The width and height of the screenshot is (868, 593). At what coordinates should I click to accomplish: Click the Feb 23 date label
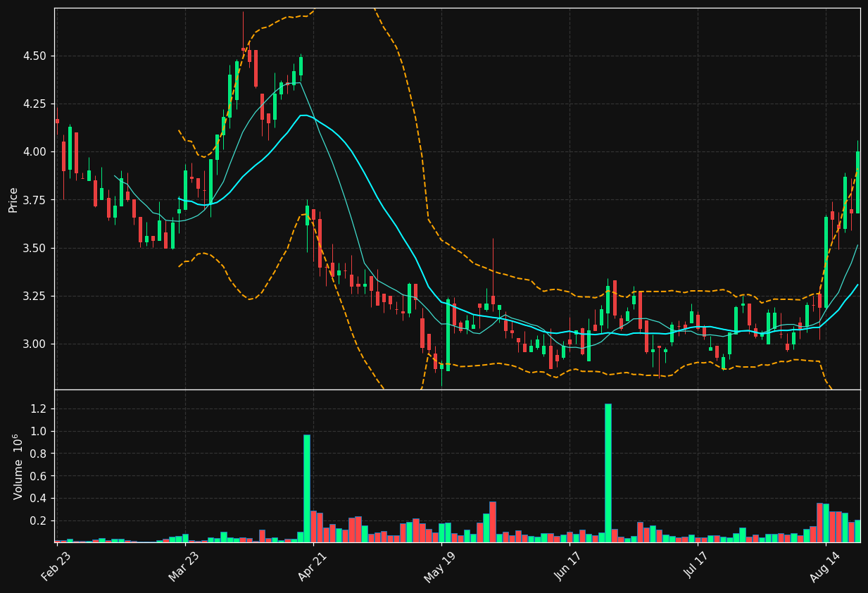coord(56,566)
